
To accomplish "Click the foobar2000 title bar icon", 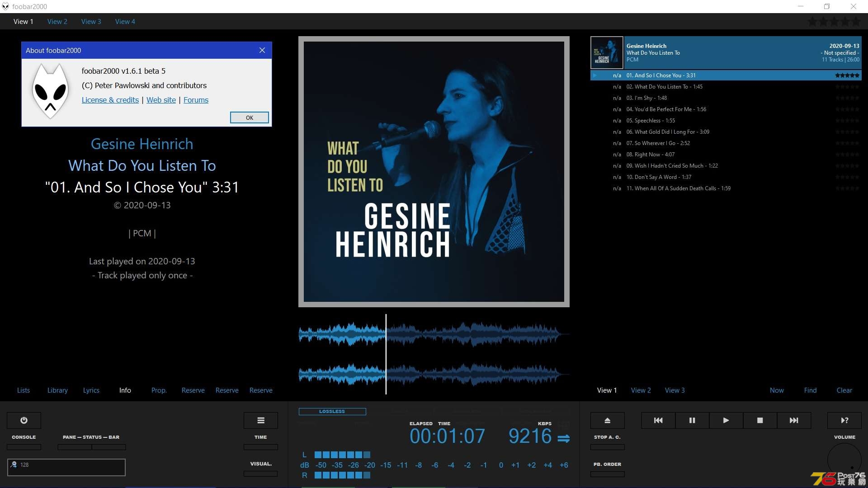I will click(x=5, y=6).
